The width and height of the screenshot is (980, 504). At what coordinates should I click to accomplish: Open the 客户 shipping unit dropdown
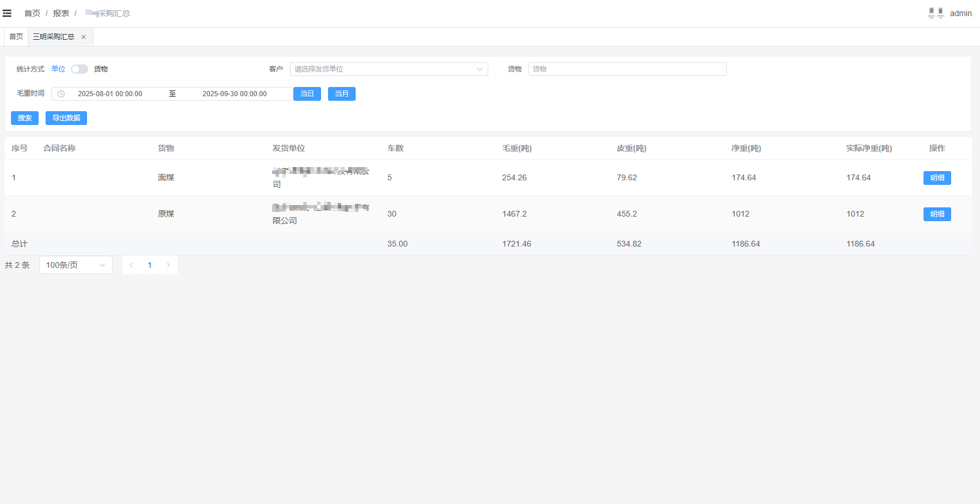coord(389,69)
